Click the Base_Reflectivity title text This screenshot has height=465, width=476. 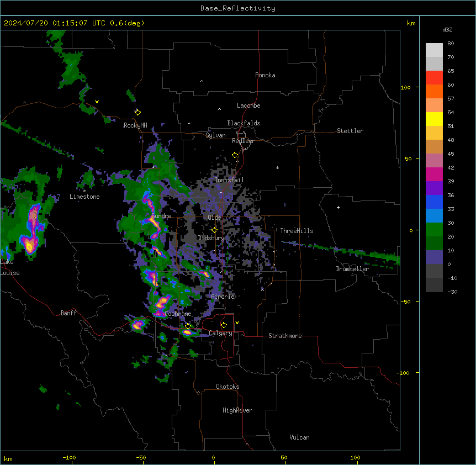238,8
